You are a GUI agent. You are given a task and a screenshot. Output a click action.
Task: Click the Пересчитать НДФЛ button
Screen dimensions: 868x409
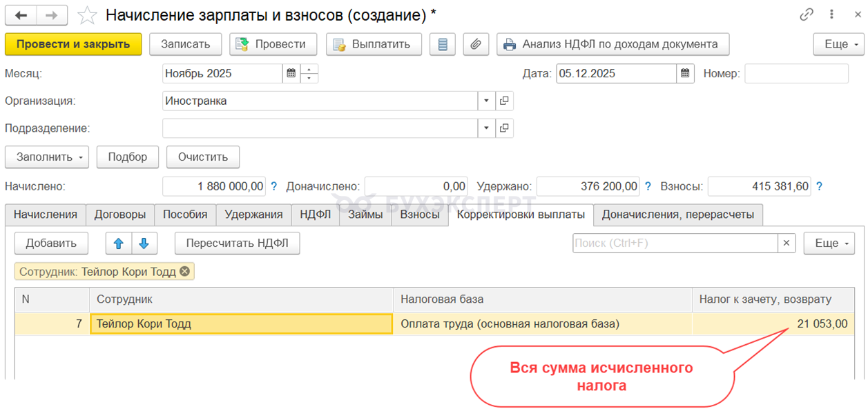point(237,243)
